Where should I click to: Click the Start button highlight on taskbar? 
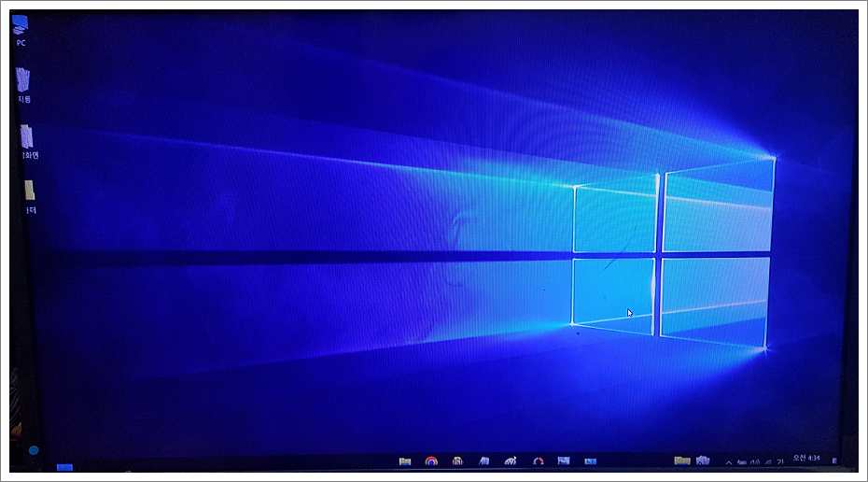click(x=64, y=468)
